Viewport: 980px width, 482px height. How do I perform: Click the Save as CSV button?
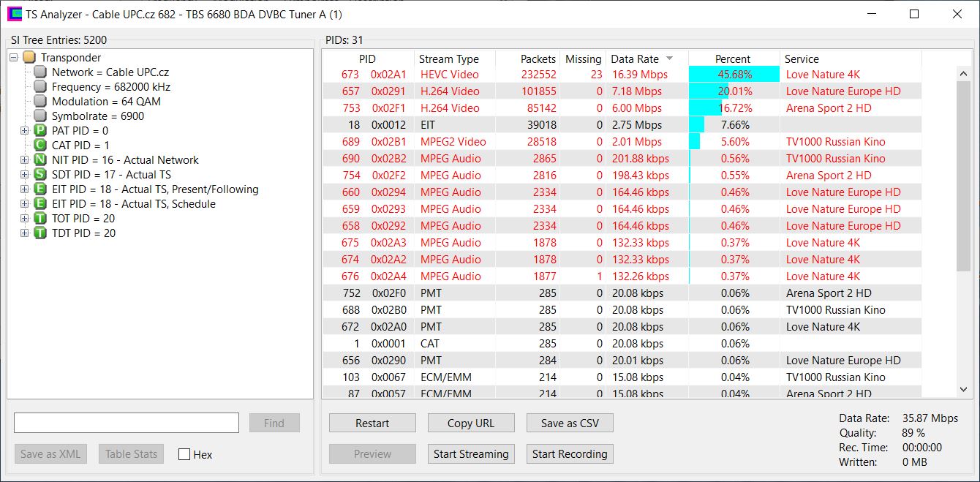tap(569, 423)
